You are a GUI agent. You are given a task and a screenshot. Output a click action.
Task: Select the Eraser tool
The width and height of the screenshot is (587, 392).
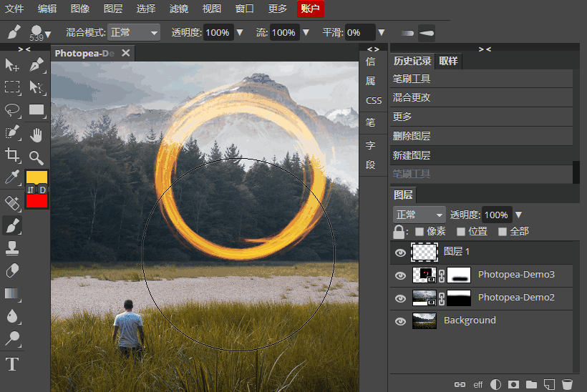point(12,271)
